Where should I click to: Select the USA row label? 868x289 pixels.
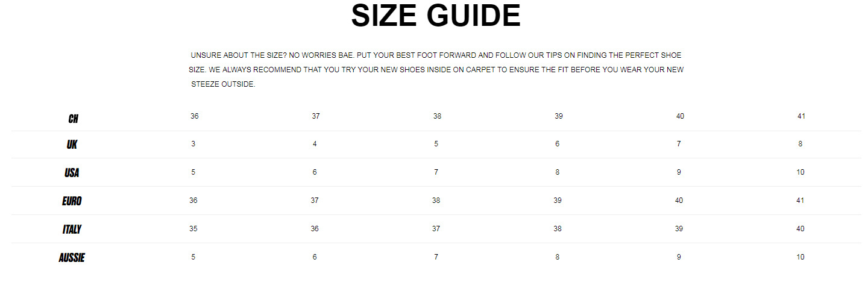pos(72,173)
